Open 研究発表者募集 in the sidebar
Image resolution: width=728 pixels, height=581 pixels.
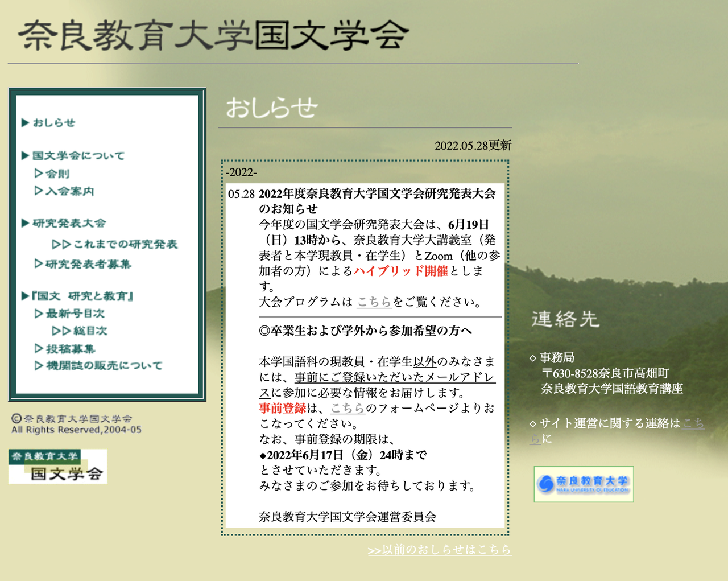click(x=82, y=263)
